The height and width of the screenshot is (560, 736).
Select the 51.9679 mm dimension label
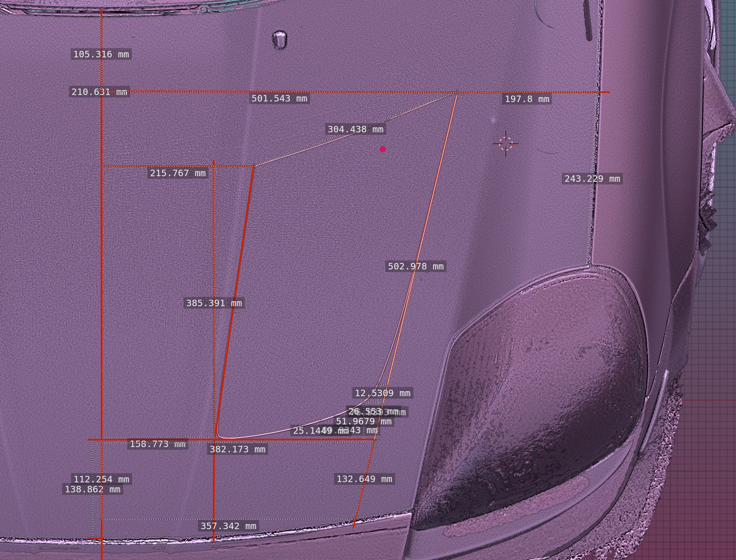(x=364, y=421)
